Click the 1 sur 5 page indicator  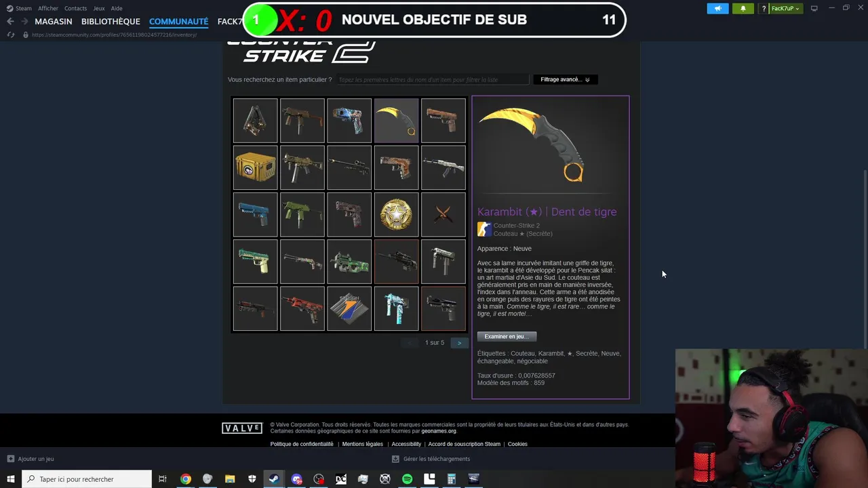435,343
